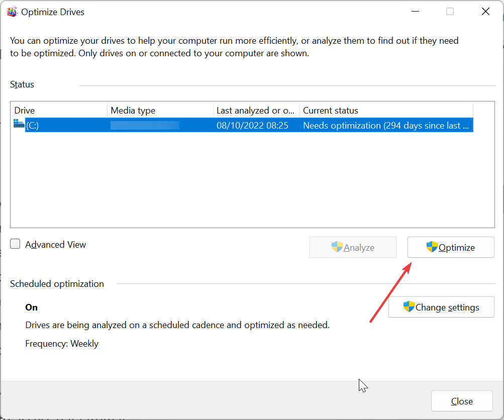Image resolution: width=504 pixels, height=420 pixels.
Task: Select the 08/10/2022 08:25 date cell
Action: (252, 125)
